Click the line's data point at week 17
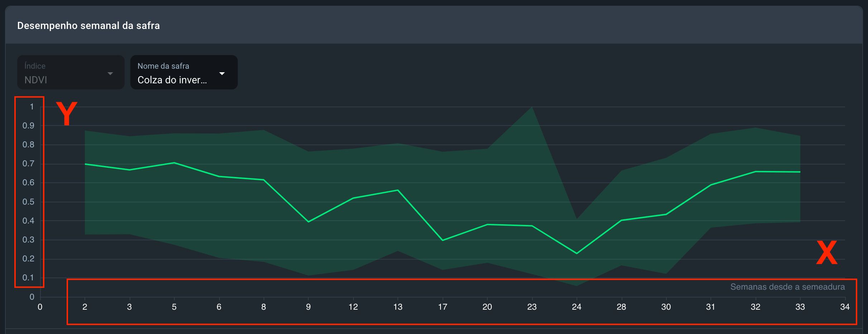 (443, 240)
